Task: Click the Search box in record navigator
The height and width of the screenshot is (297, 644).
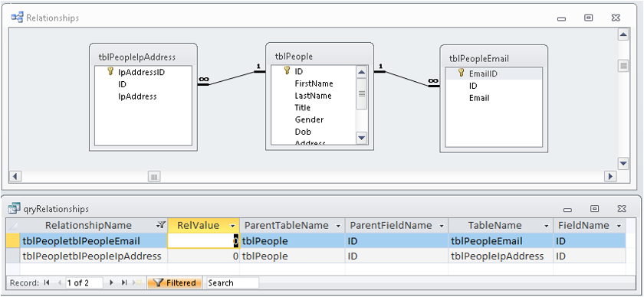Action: pos(232,282)
